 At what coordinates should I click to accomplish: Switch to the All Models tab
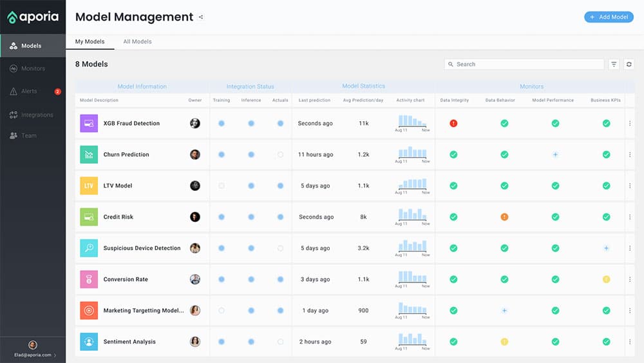point(137,42)
